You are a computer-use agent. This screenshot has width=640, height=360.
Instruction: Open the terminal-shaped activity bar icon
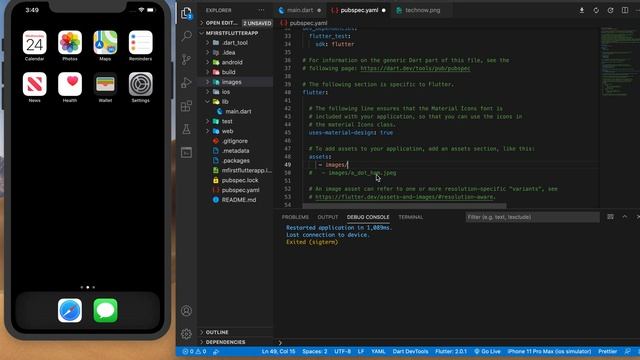point(187,152)
